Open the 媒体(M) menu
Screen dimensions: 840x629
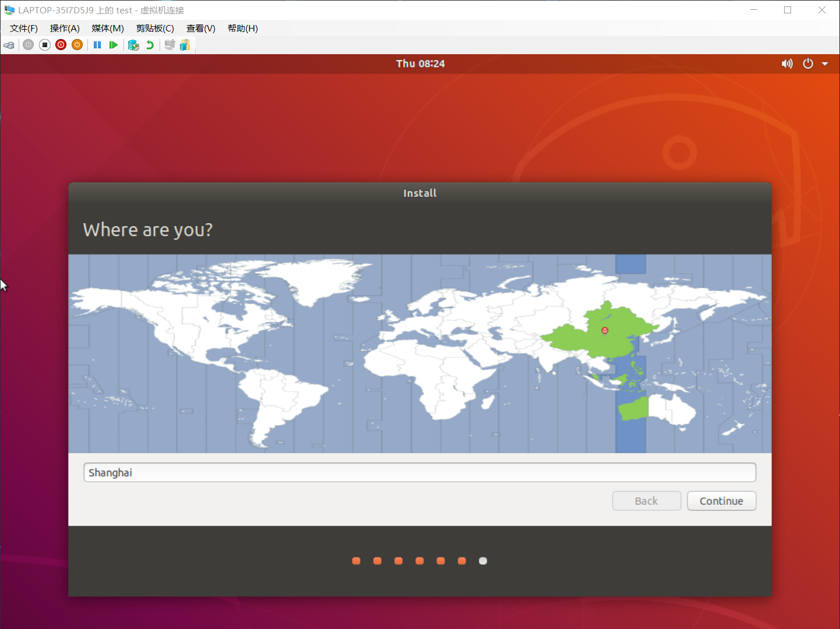(x=108, y=29)
